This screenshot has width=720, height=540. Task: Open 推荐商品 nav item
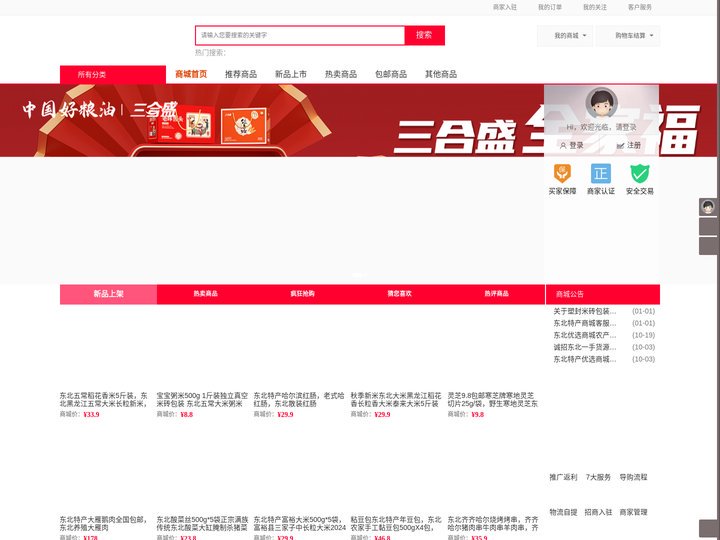click(x=241, y=74)
